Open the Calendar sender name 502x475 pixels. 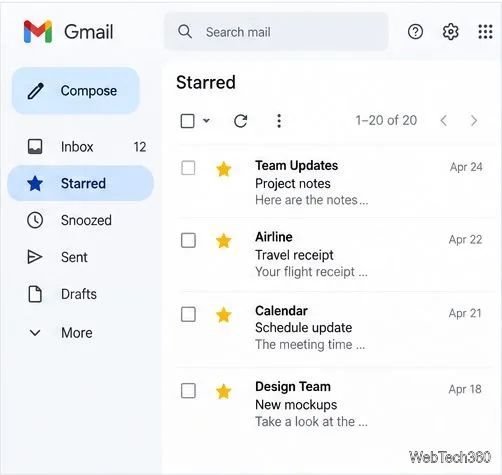(x=281, y=311)
